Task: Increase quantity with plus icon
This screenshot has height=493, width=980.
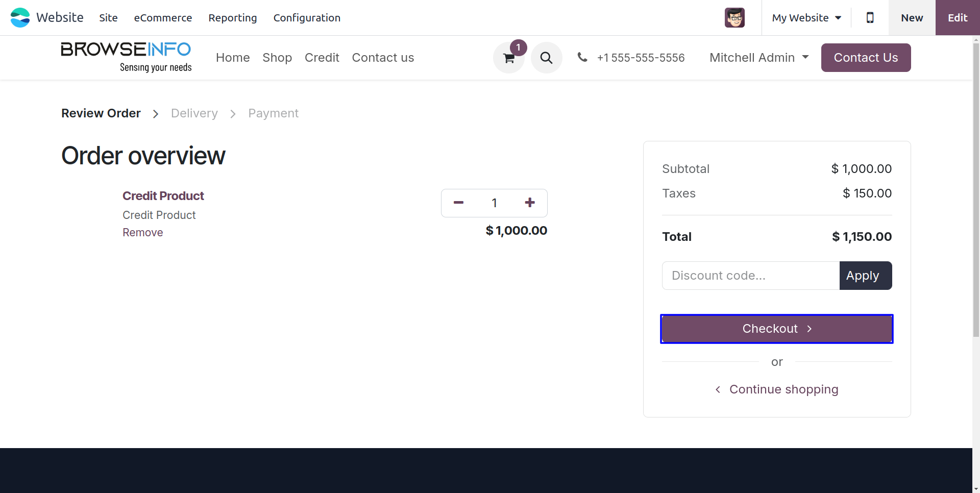Action: click(x=530, y=203)
